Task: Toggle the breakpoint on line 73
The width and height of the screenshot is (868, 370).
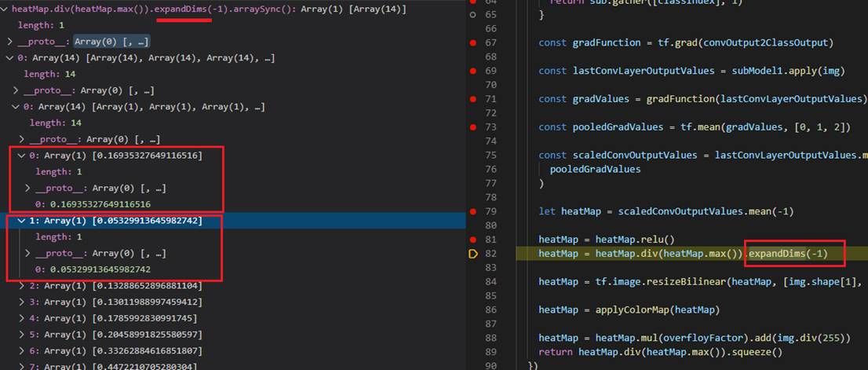Action: (x=472, y=126)
